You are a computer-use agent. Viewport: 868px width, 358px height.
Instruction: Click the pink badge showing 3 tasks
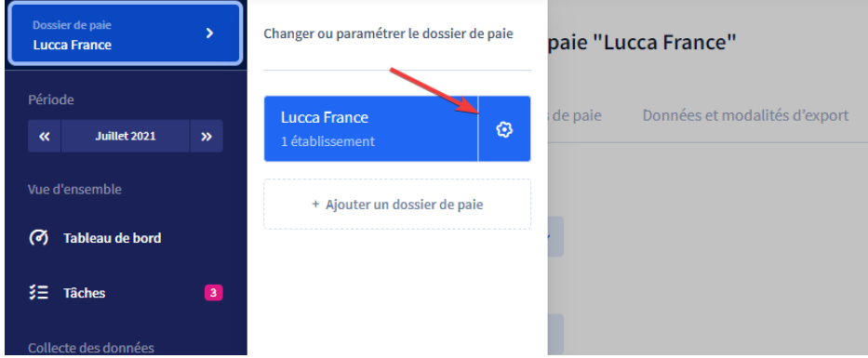[x=213, y=293]
